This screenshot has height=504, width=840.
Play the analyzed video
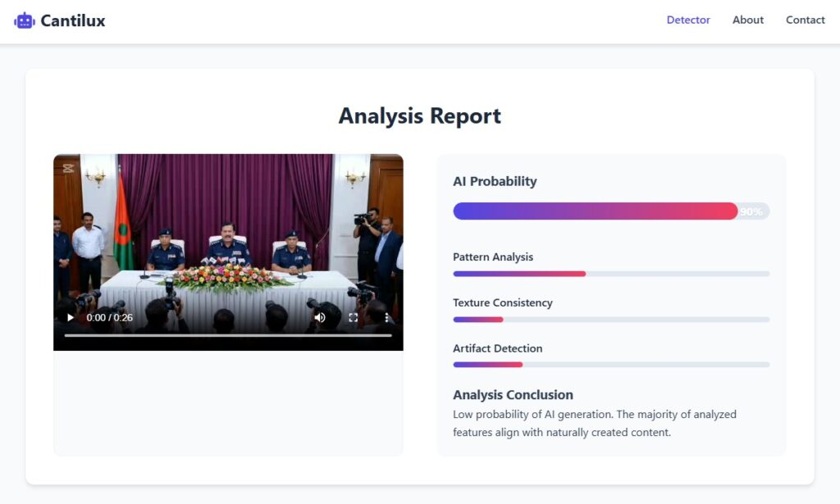[x=71, y=317]
